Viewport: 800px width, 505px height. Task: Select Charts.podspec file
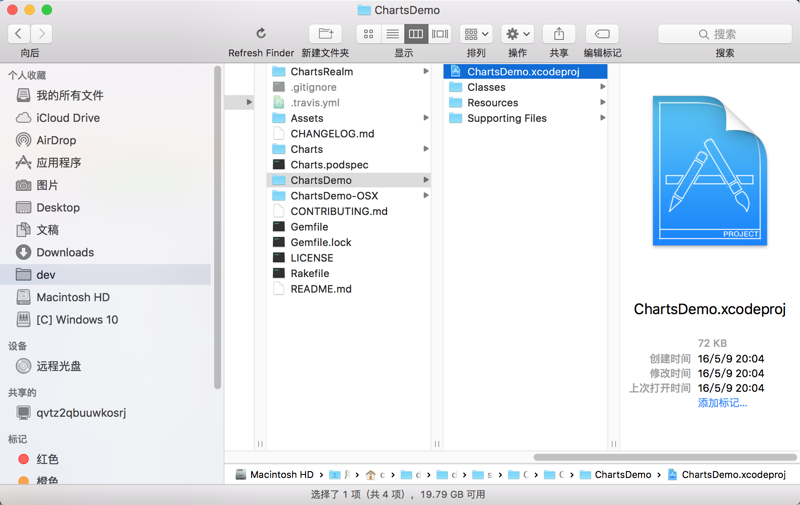tap(349, 165)
